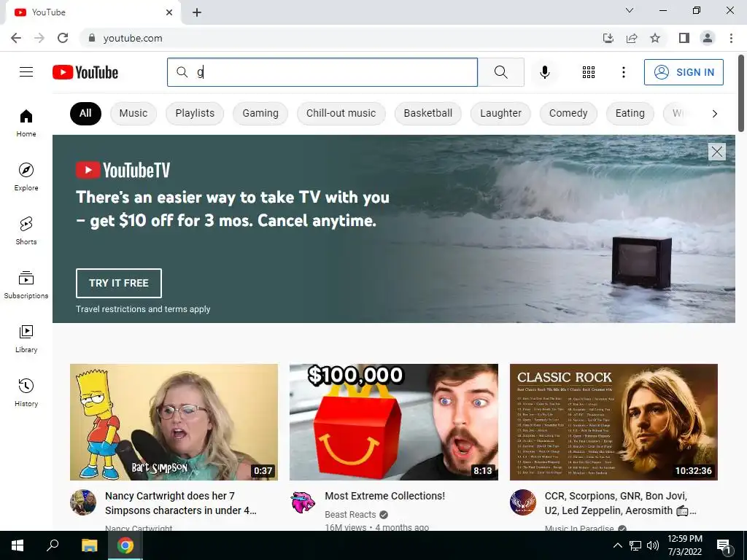This screenshot has height=560, width=747.
Task: Go back in Chrome
Action: (x=16, y=38)
